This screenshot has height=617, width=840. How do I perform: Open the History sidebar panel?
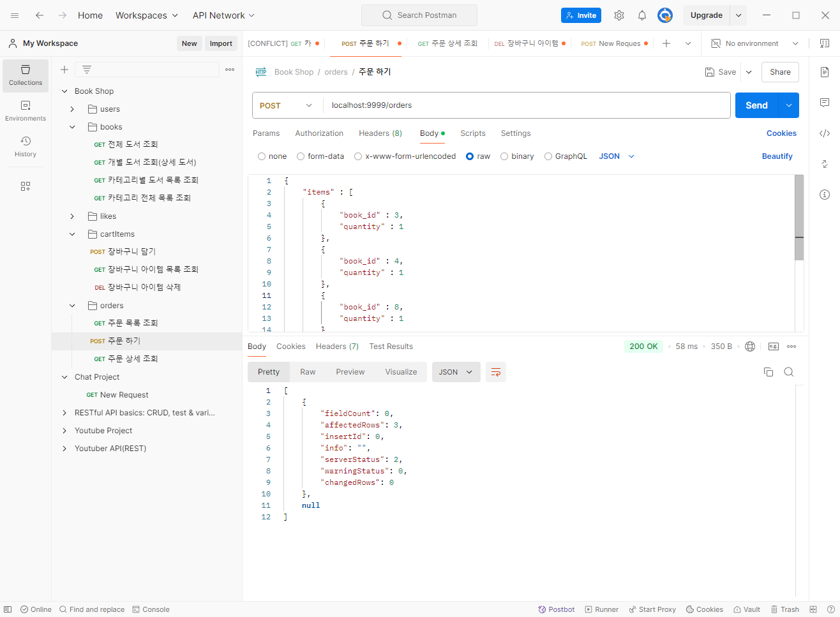pyautogui.click(x=26, y=147)
